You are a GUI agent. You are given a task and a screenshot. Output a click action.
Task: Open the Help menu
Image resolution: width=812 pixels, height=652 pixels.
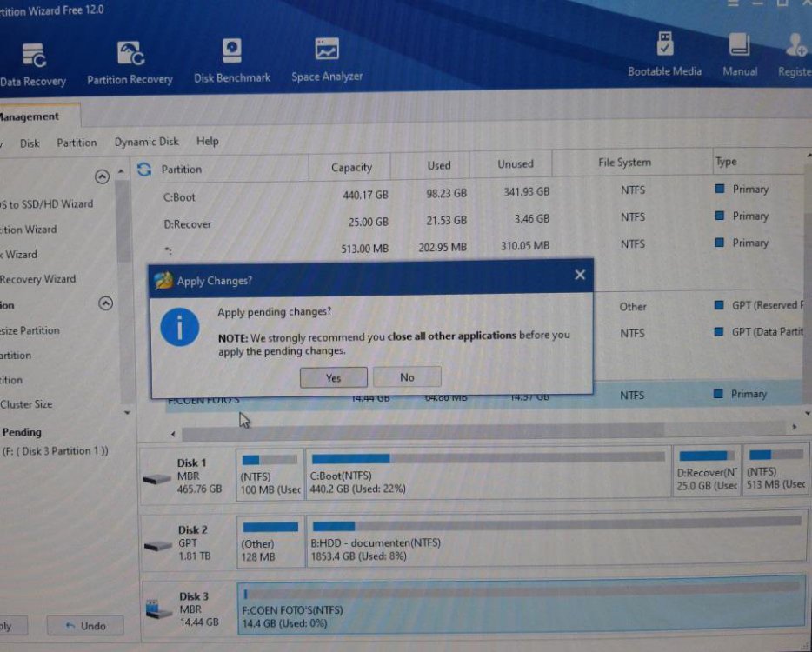pos(208,141)
